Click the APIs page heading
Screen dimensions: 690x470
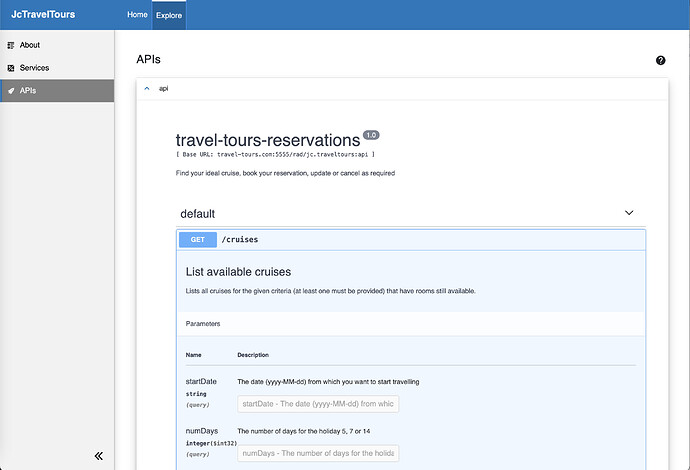[x=148, y=59]
